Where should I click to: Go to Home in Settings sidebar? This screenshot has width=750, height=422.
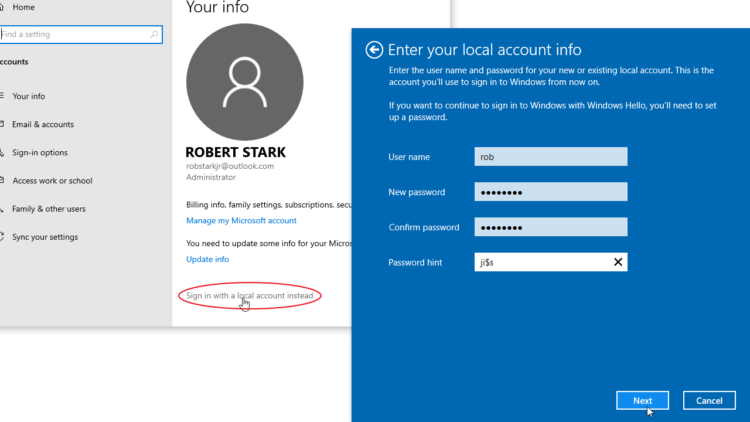point(23,7)
